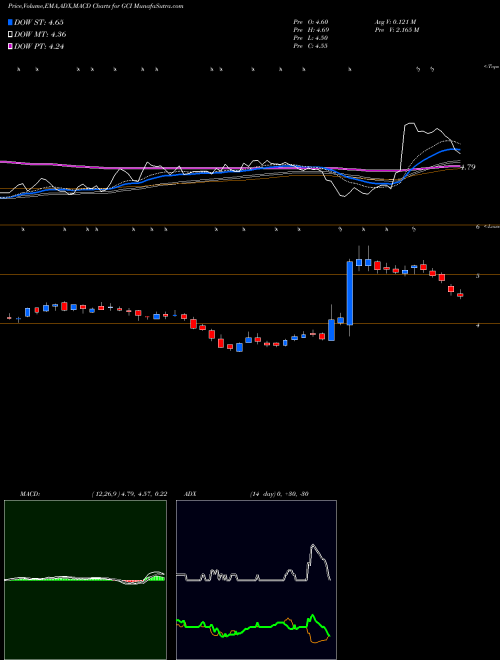This screenshot has height=660, width=500.
Task: Select the 'DOW MT: 4.36' legend label
Action: pos(40,35)
